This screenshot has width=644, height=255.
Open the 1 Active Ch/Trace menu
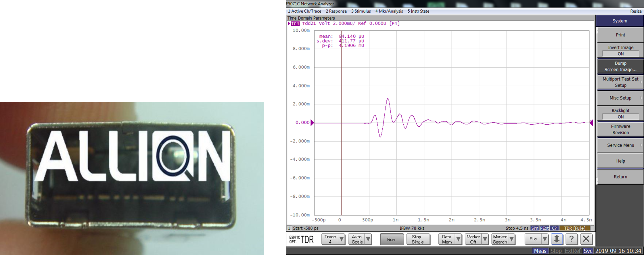(x=304, y=11)
